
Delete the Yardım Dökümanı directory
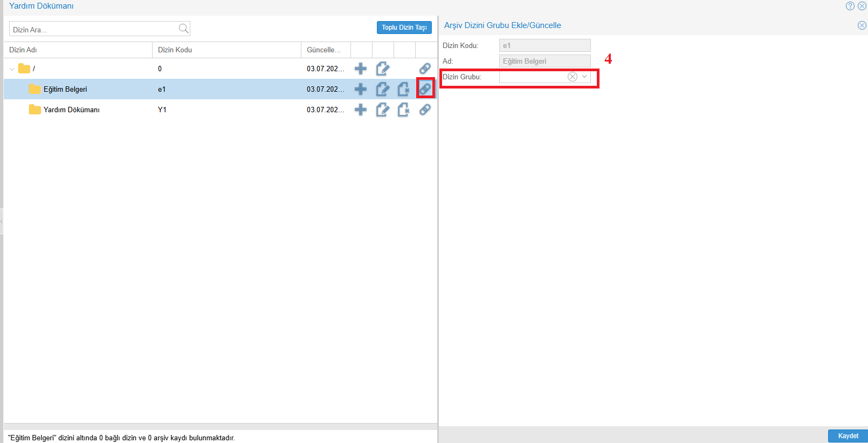[x=403, y=110]
